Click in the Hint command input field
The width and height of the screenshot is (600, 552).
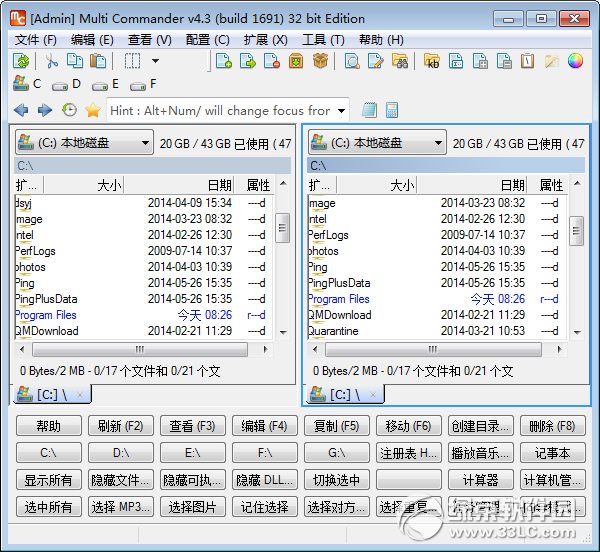[x=220, y=111]
